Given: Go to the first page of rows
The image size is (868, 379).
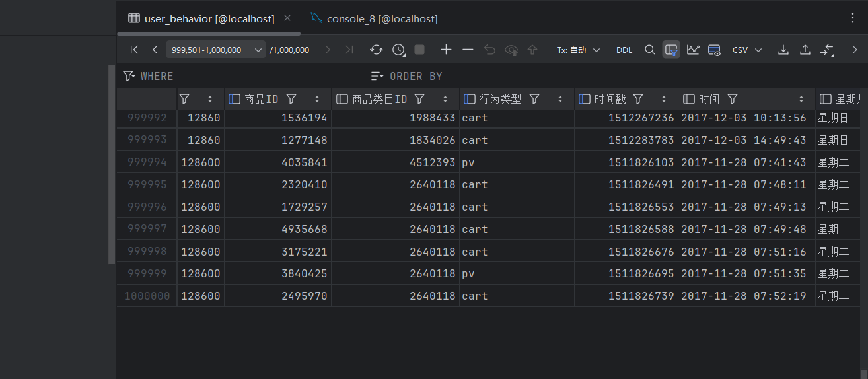Looking at the screenshot, I should point(134,50).
